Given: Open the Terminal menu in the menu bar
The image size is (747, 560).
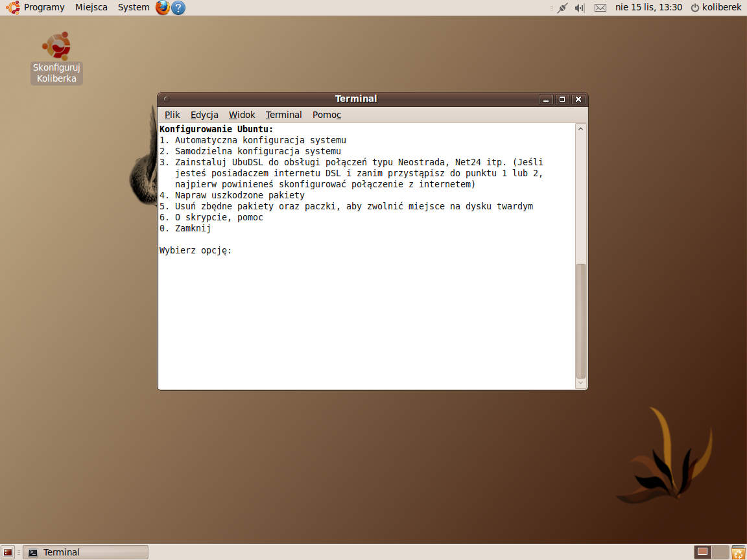Looking at the screenshot, I should 284,115.
